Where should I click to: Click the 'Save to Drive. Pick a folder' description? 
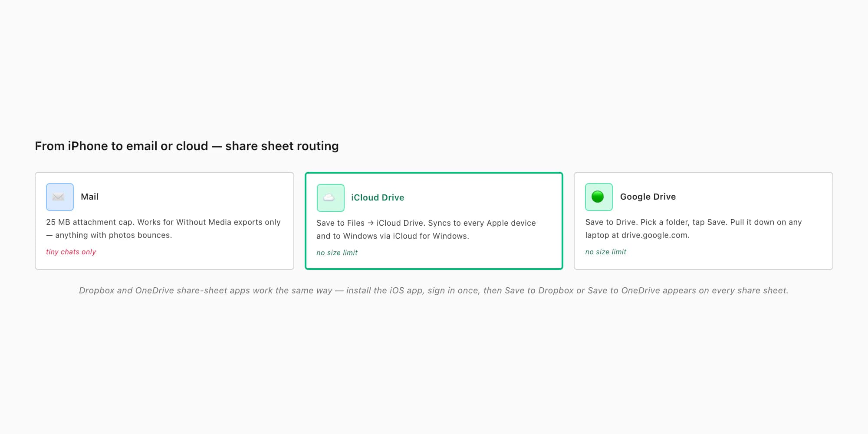coord(693,229)
